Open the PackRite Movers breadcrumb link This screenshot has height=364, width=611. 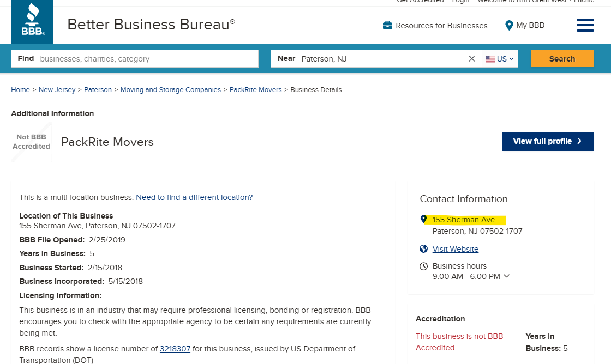tap(256, 90)
